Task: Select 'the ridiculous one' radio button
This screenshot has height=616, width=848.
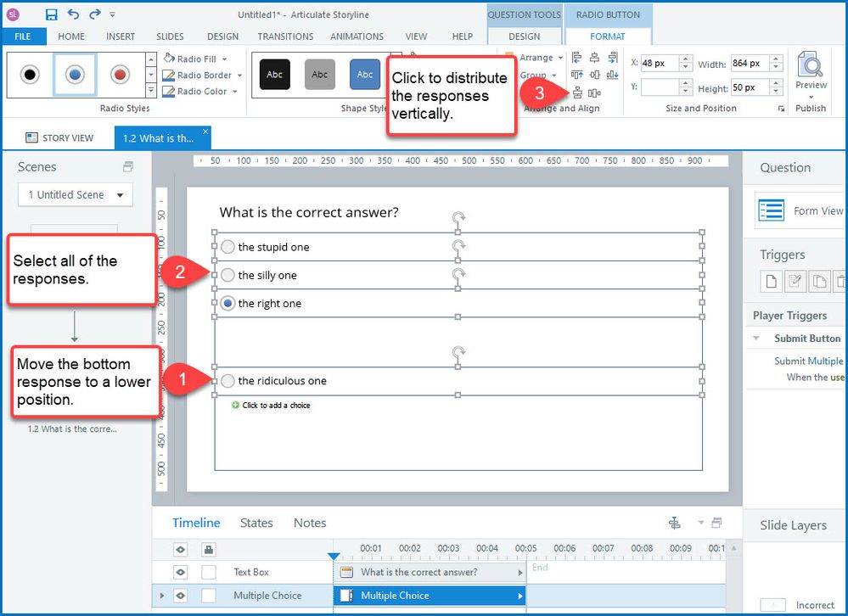Action: pyautogui.click(x=227, y=381)
